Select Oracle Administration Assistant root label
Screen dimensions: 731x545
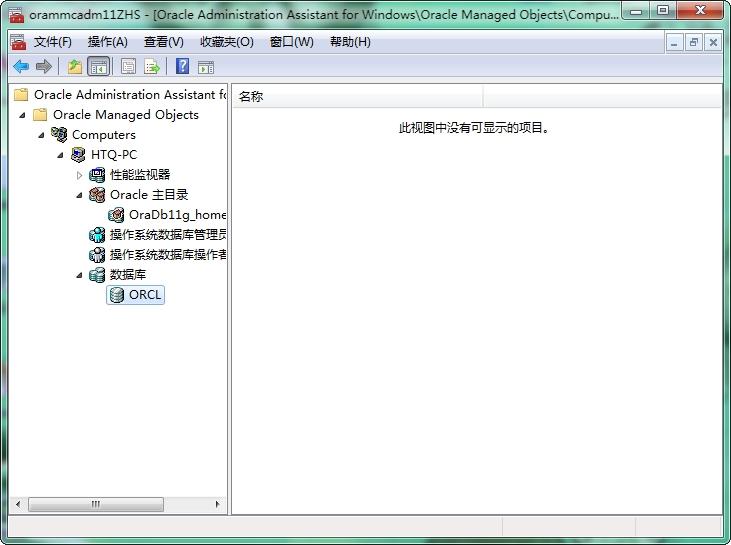pos(130,95)
